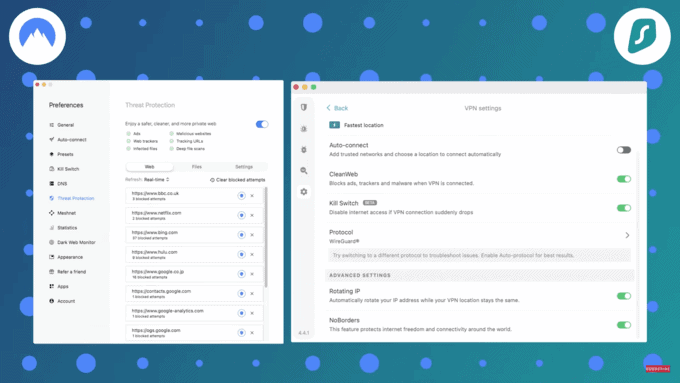Switch to the Files tab
This screenshot has width=680, height=383.
pyautogui.click(x=197, y=167)
